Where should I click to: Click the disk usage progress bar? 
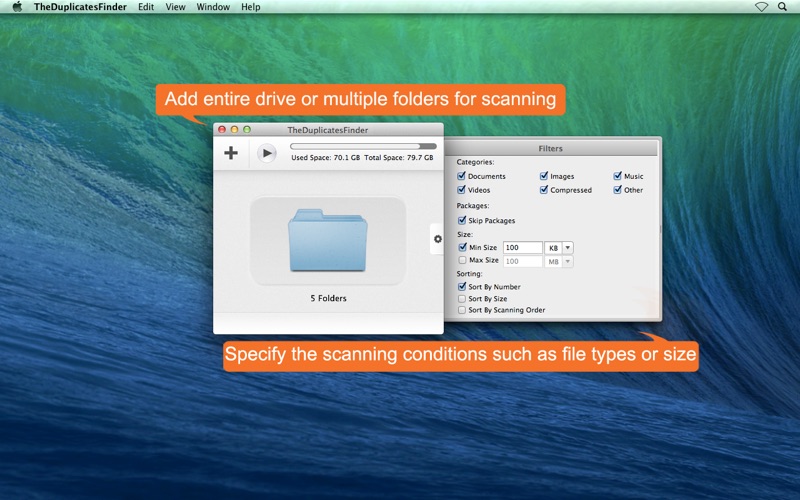[363, 146]
